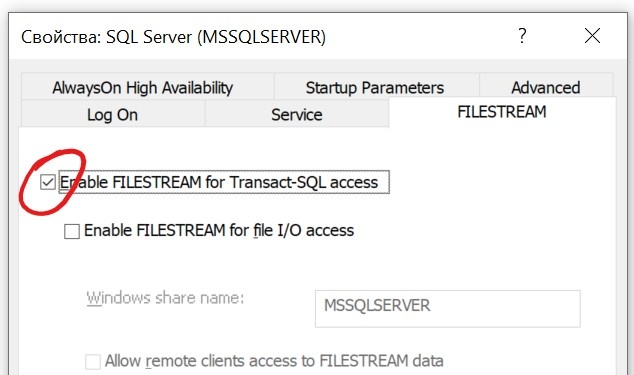634x375 pixels.
Task: Click the question mark help button
Action: (x=522, y=36)
